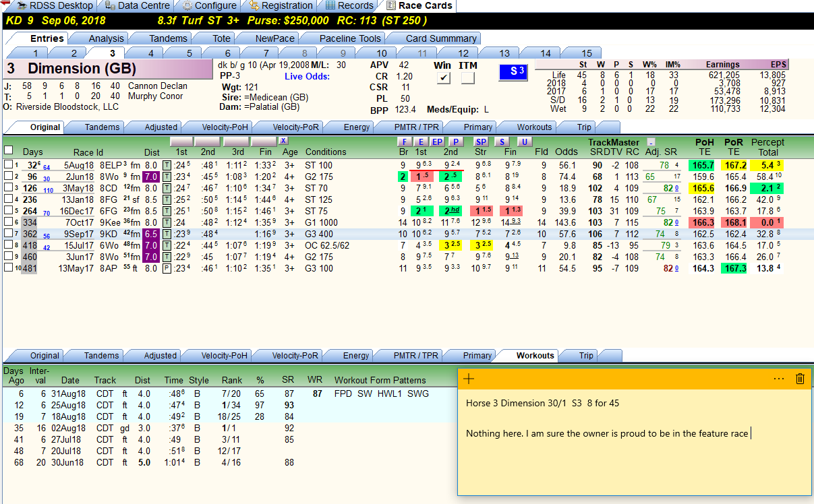Click into the sticky note text area

click(x=634, y=441)
